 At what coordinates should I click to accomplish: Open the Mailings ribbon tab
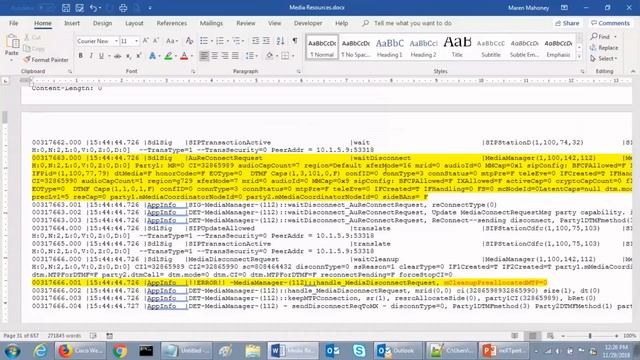211,23
